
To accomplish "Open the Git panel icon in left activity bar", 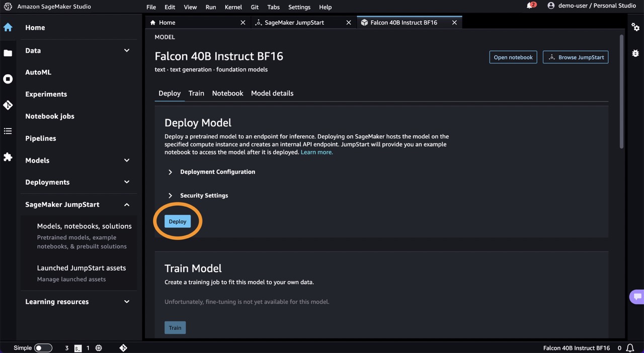I will (x=8, y=105).
